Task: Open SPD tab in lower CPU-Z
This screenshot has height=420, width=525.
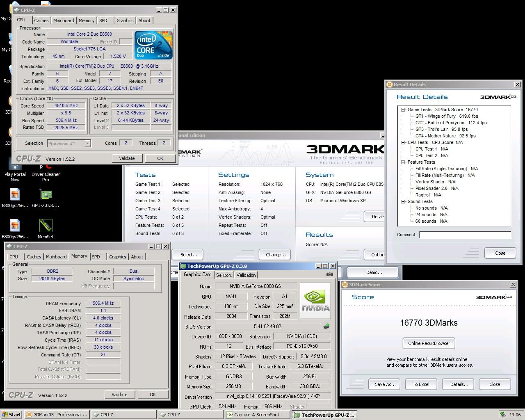Action: click(x=96, y=257)
